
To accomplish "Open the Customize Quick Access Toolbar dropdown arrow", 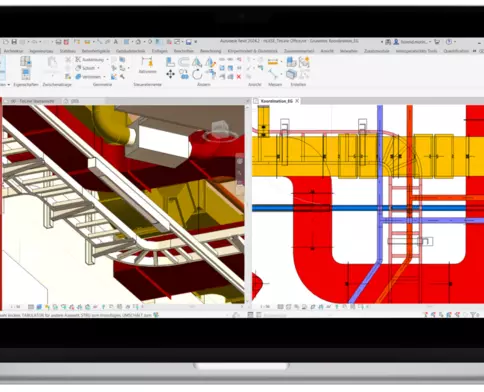I will click(196, 42).
